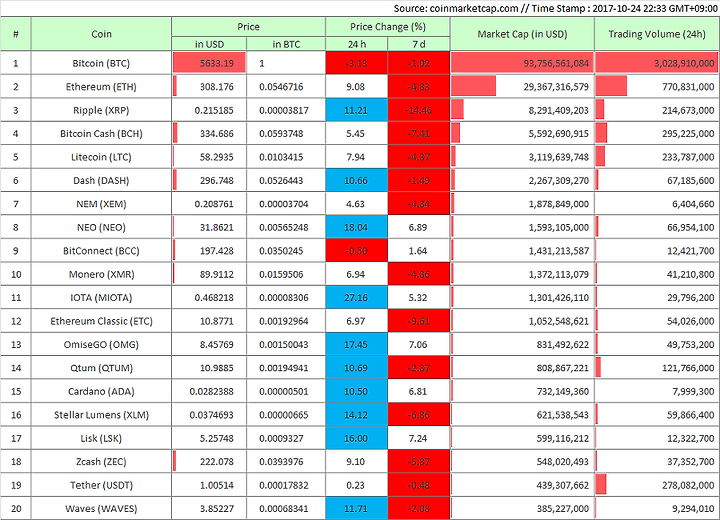Select the Tether (USDT) name cell

click(x=101, y=485)
